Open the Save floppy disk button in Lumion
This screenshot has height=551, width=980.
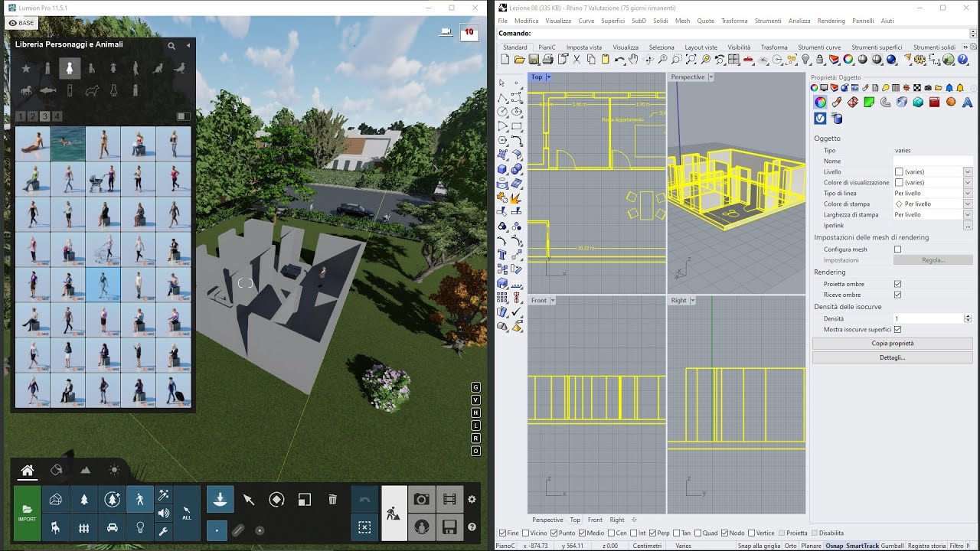pyautogui.click(x=449, y=527)
